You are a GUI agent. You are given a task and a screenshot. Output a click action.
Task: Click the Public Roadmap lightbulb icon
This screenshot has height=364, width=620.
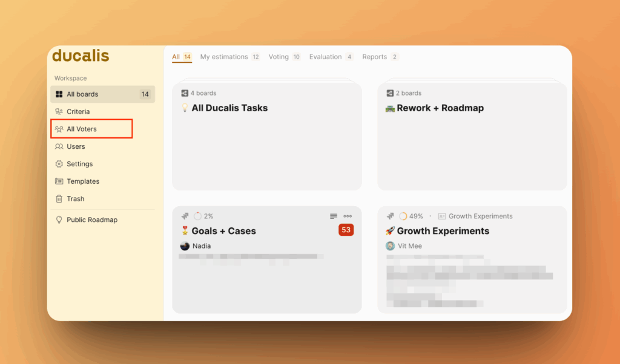[59, 220]
